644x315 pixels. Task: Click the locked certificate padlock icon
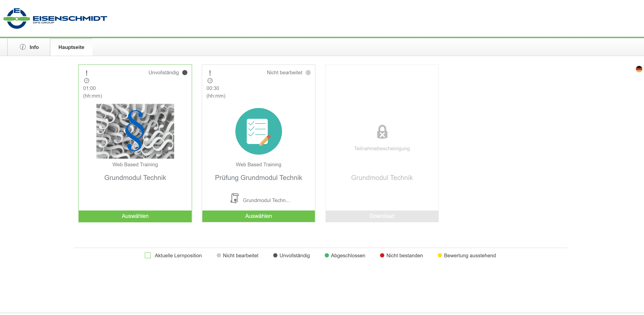tap(382, 132)
